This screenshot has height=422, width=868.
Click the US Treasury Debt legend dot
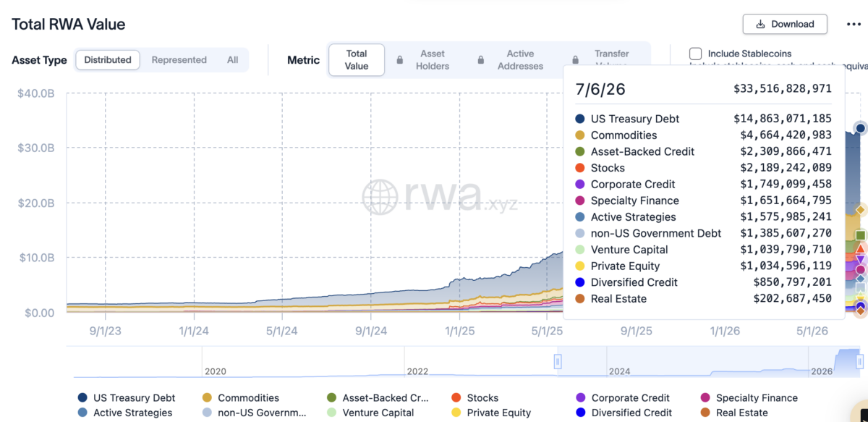82,397
